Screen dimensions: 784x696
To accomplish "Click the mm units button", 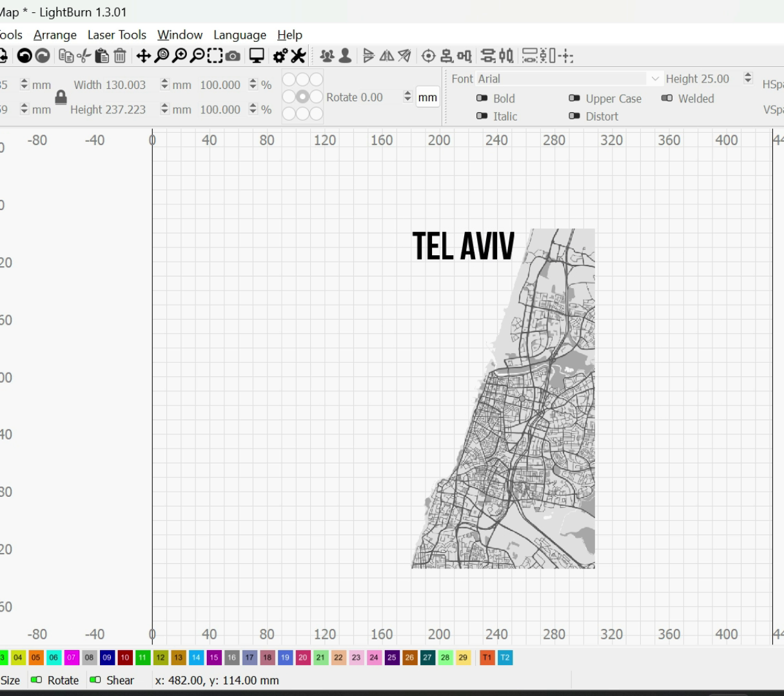I will (x=427, y=97).
